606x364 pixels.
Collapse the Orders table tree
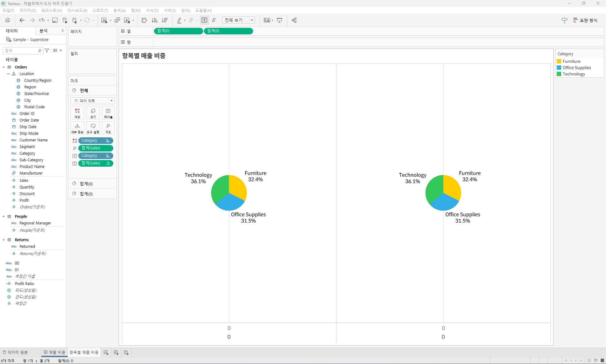(x=4, y=67)
